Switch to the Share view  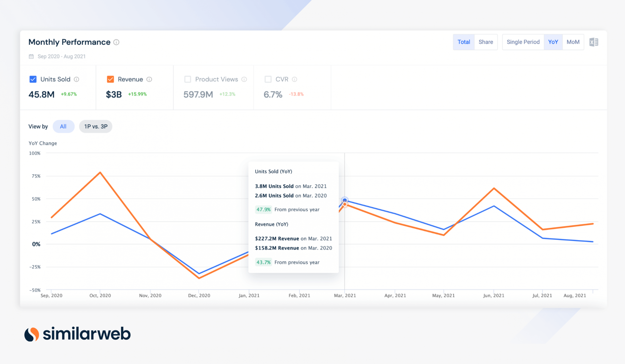tap(486, 42)
